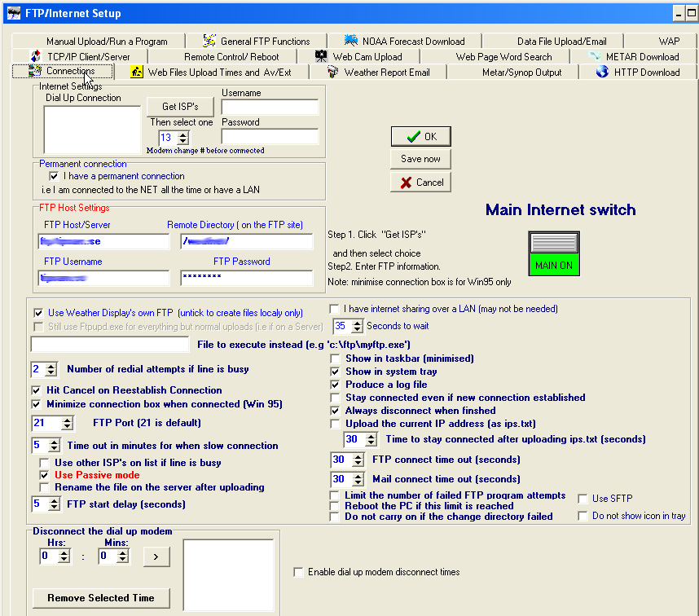Screen dimensions: 699x616
Task: Click the TCP/IP Client/Server tab icon
Action: point(36,56)
